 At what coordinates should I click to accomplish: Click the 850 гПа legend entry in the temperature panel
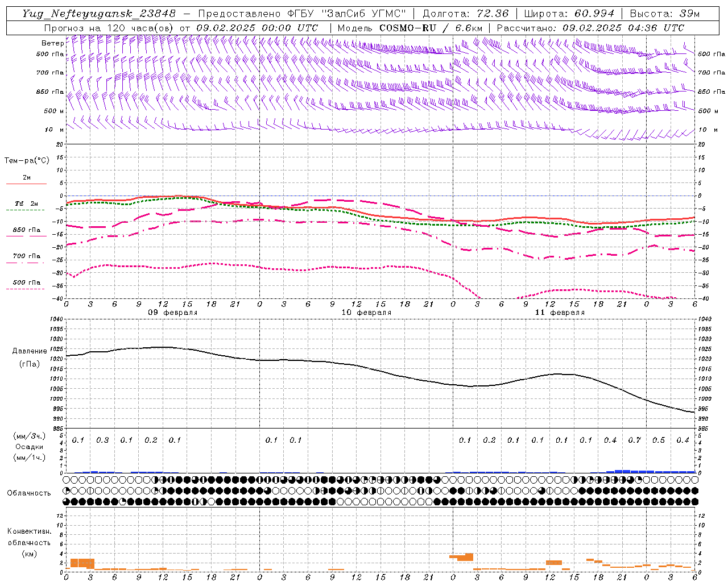coord(26,230)
